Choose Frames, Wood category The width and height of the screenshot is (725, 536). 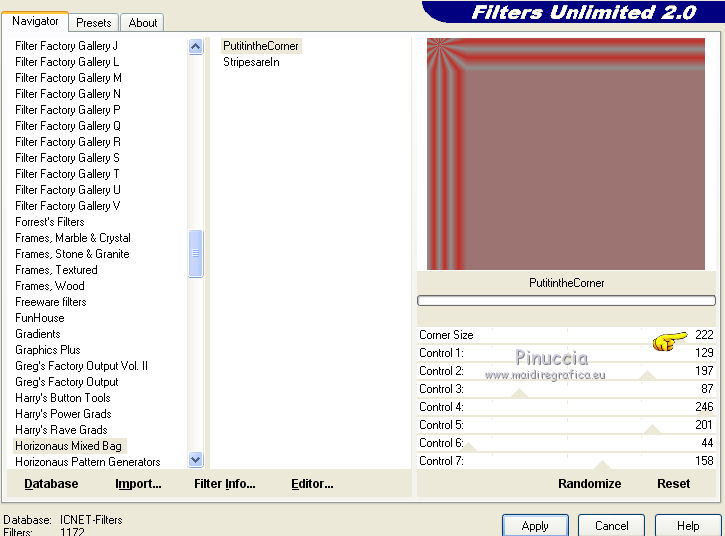(x=49, y=286)
